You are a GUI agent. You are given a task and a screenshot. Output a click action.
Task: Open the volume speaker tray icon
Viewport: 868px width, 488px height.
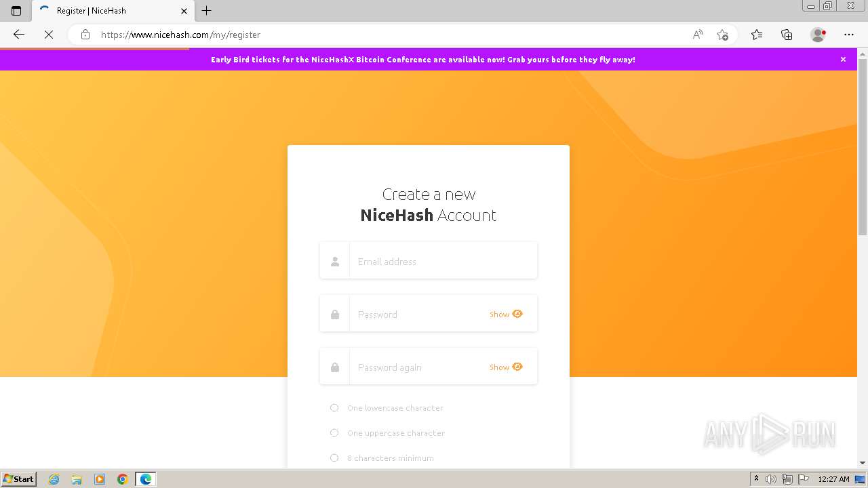tap(771, 479)
